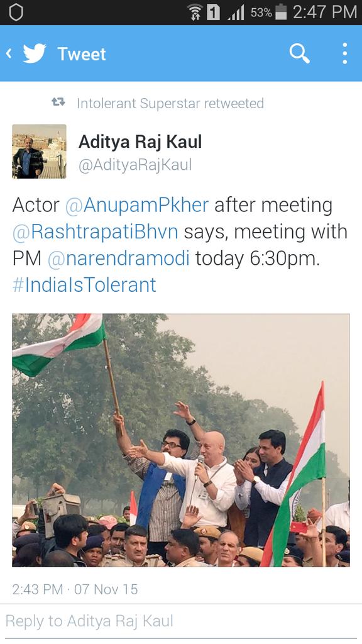Tap the retweet icon beside Intolerant Superstar
362x644 pixels.
pyautogui.click(x=58, y=103)
